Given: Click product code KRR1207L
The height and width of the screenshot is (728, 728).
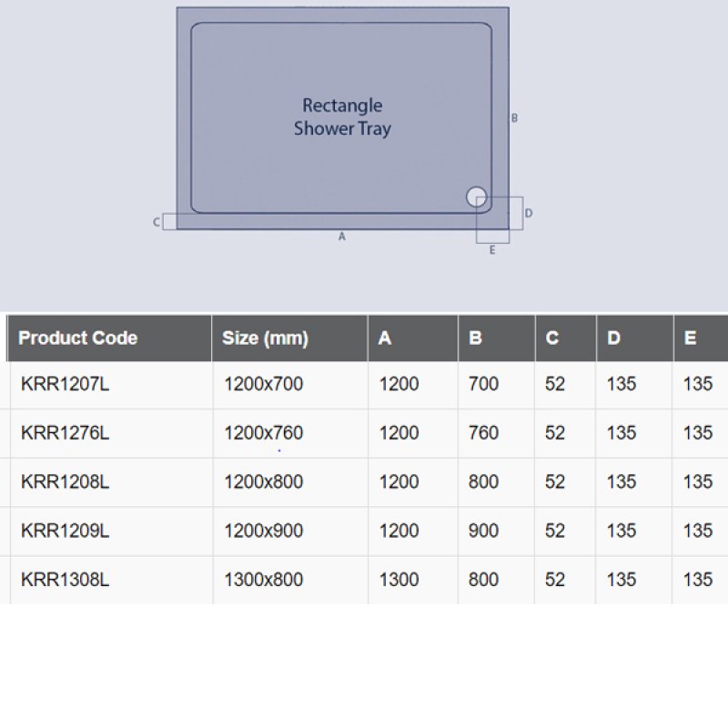Looking at the screenshot, I should tap(65, 384).
